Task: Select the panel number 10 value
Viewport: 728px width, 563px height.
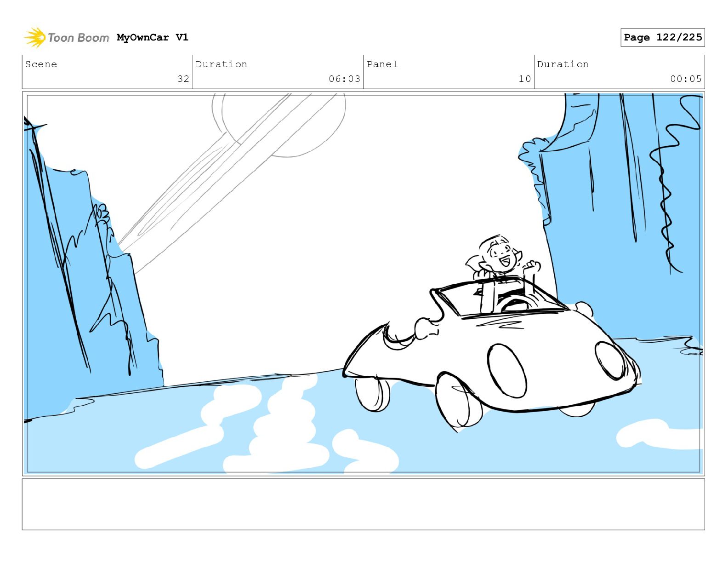Action: pyautogui.click(x=525, y=79)
